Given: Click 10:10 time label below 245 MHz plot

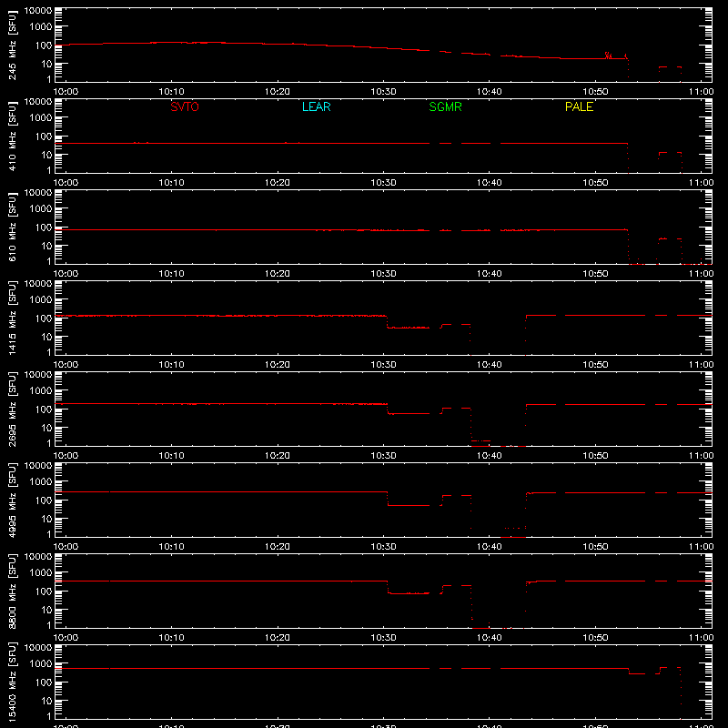Looking at the screenshot, I should click(x=171, y=92).
